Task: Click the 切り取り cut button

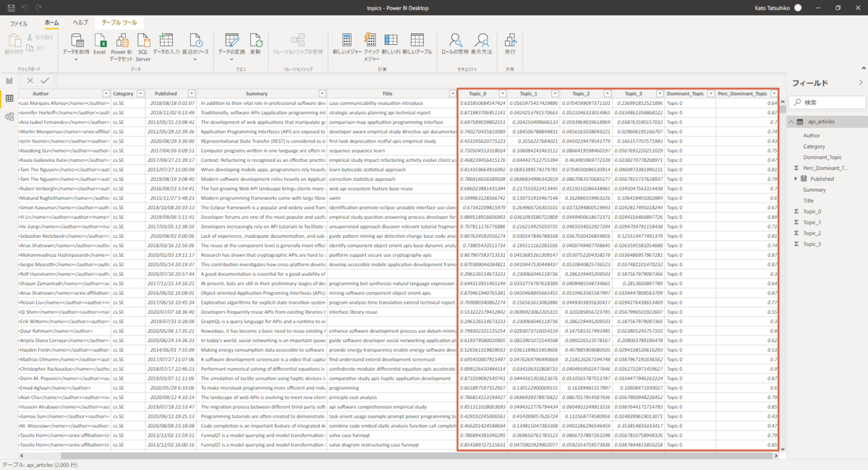Action: (x=40, y=37)
